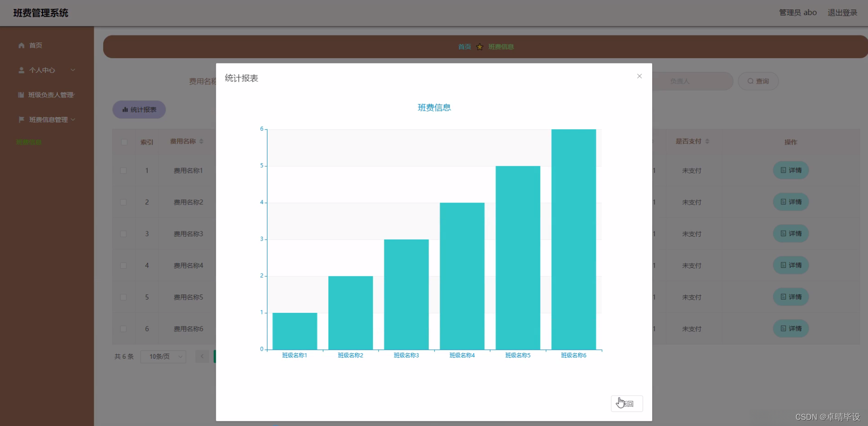Viewport: 868px width, 426px height.
Task: Select 班费信息 in the sidebar
Action: point(28,142)
